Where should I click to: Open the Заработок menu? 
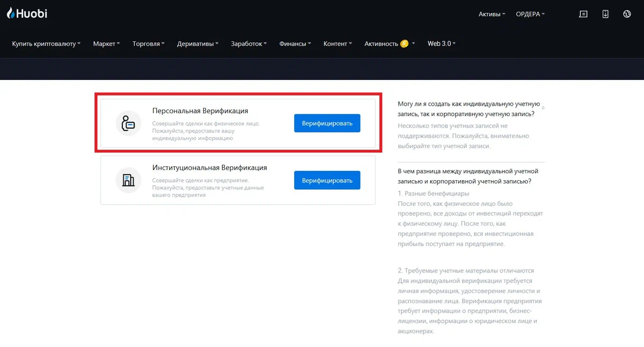point(248,44)
